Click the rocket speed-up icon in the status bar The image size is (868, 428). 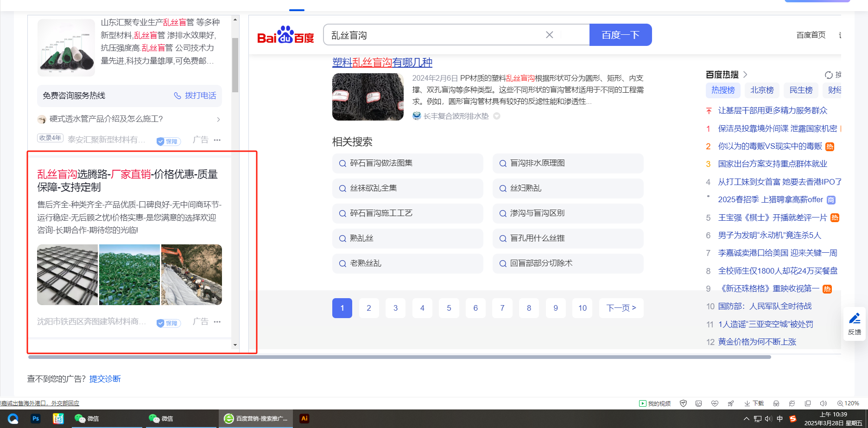click(x=731, y=403)
